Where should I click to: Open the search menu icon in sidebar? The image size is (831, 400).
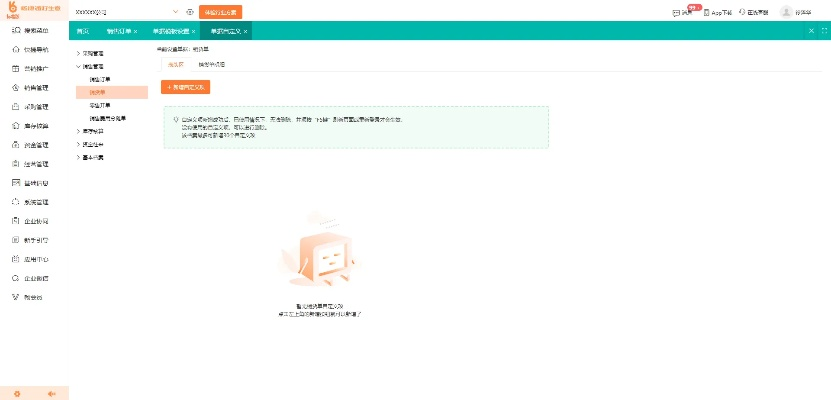pyautogui.click(x=16, y=30)
